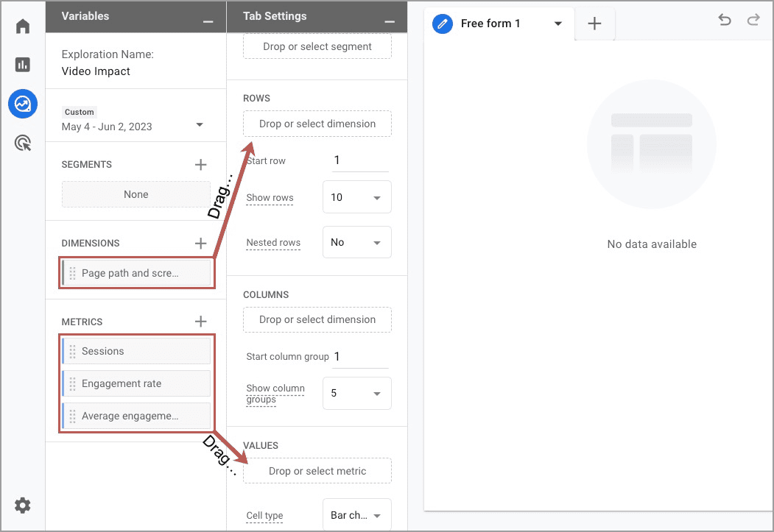Click the Drop or select segment box
Viewport: 774px width, 532px height.
[x=317, y=46]
